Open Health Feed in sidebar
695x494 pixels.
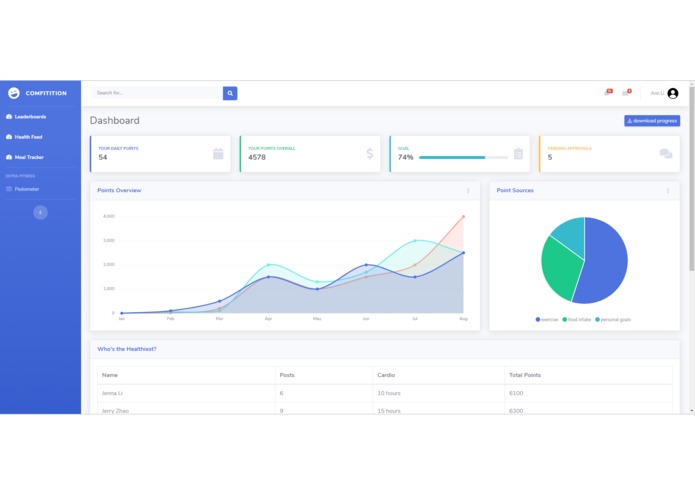(x=28, y=137)
